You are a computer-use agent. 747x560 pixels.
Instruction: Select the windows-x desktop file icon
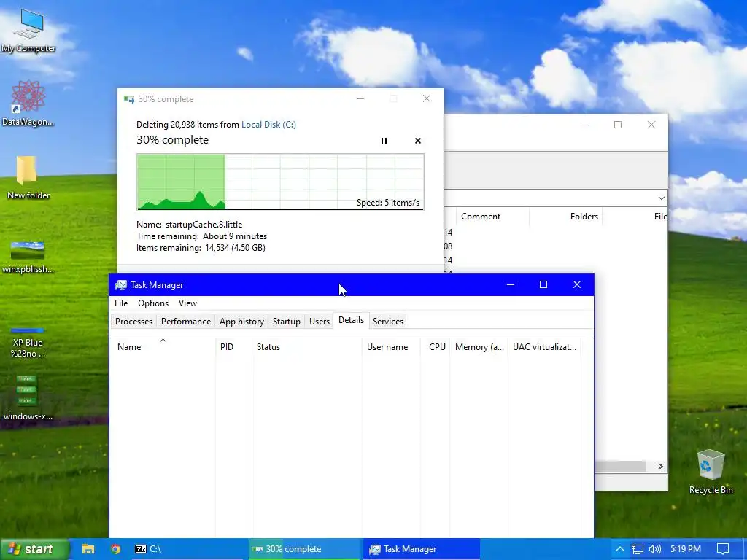point(28,398)
